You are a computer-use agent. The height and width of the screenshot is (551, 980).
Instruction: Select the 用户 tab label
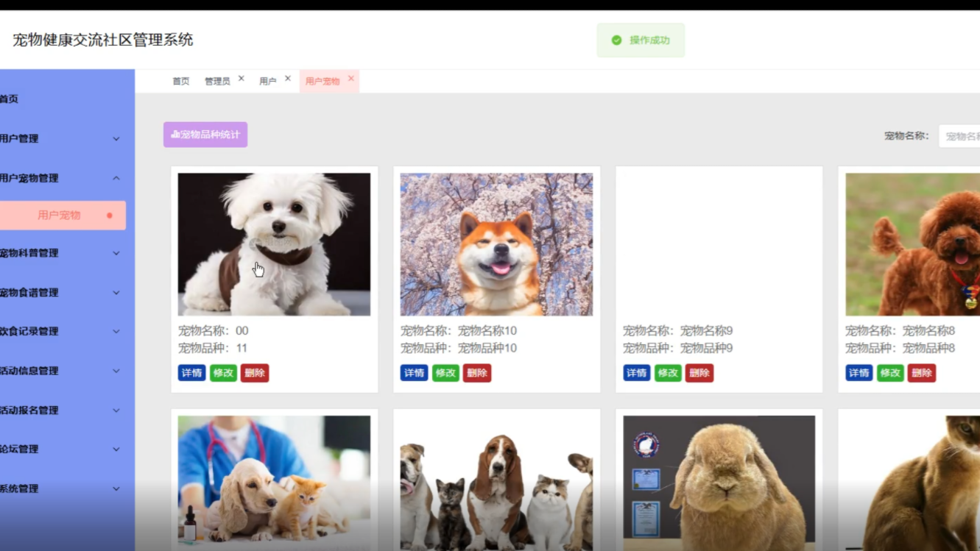267,82
